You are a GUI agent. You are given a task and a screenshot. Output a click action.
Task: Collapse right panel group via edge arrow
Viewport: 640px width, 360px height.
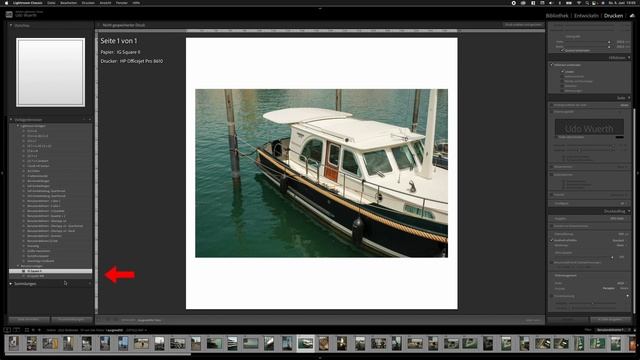pyautogui.click(x=638, y=173)
